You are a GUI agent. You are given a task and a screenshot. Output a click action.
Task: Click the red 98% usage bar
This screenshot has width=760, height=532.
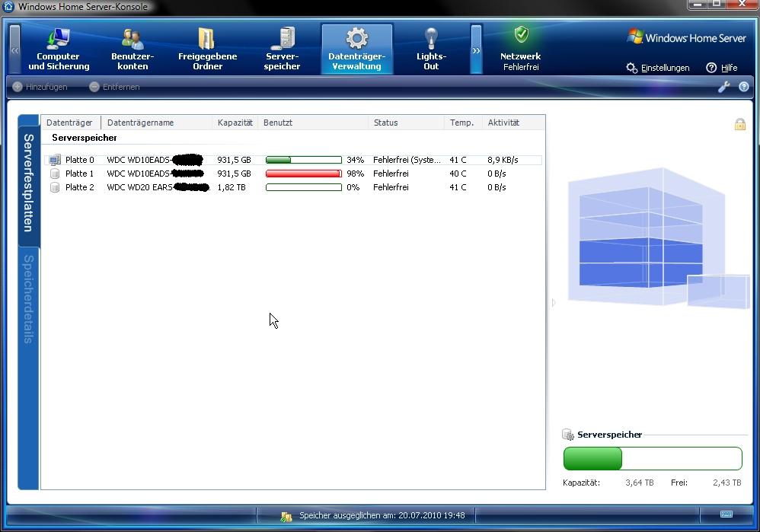(303, 174)
